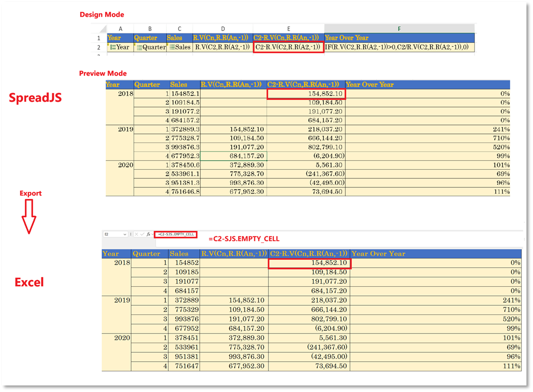
Task: Click the 'Quarter' header in the SpreadJS preview table
Action: 152,85
